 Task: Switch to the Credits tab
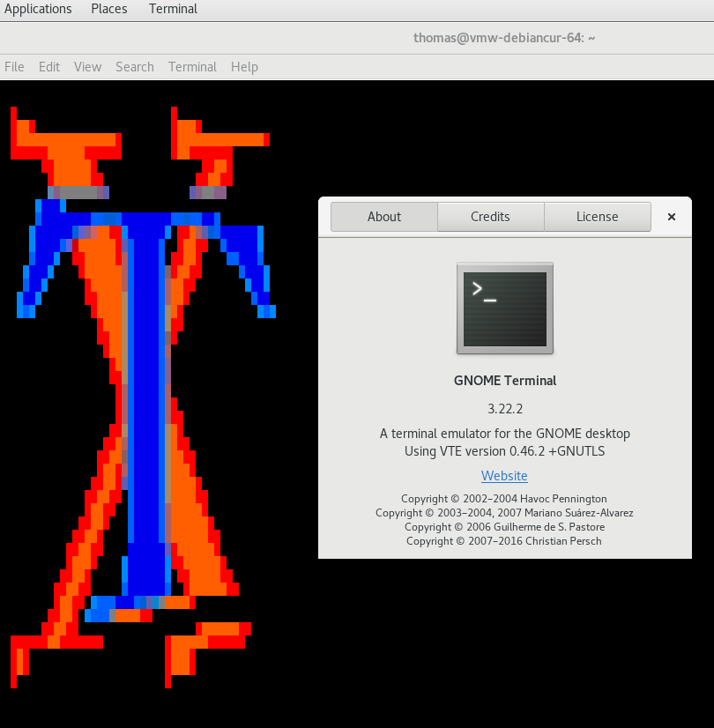(x=490, y=217)
